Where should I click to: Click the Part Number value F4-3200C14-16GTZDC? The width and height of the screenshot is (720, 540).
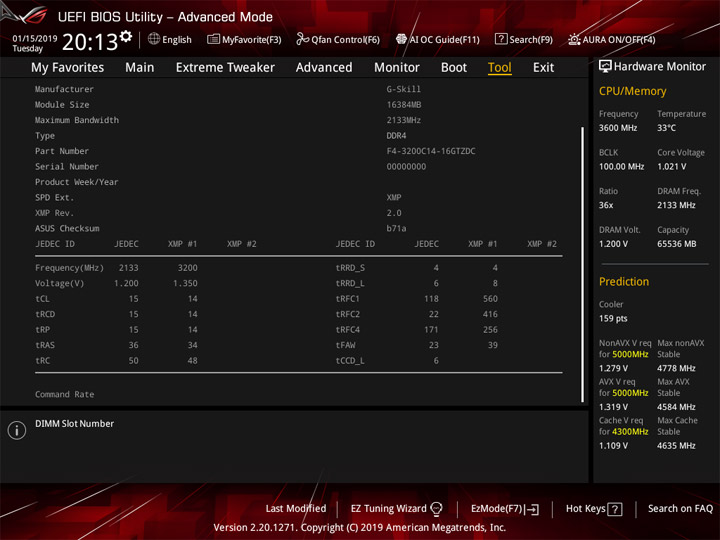[x=431, y=151]
